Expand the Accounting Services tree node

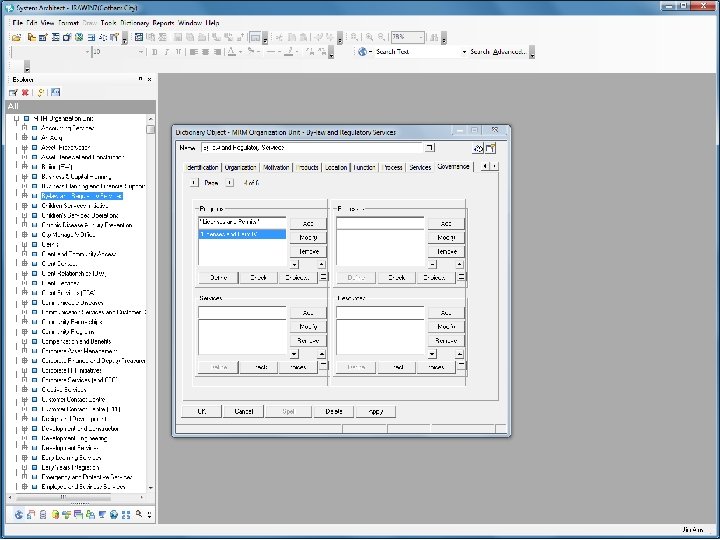pos(23,128)
